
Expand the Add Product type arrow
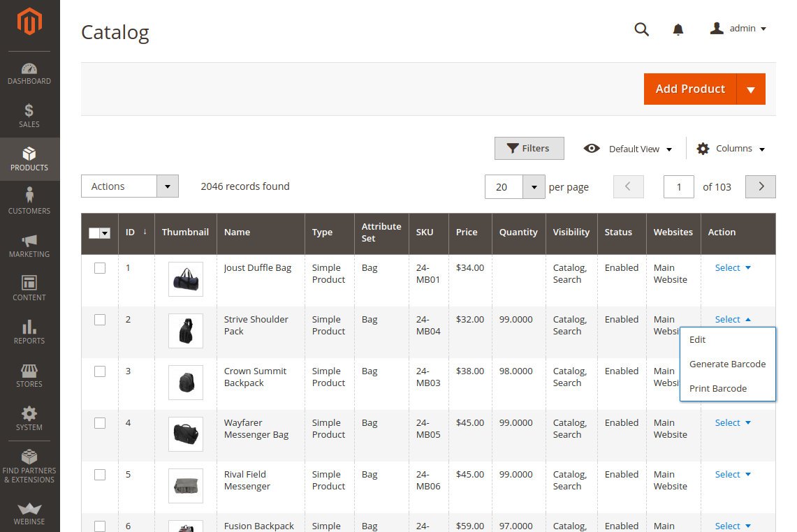pyautogui.click(x=751, y=89)
